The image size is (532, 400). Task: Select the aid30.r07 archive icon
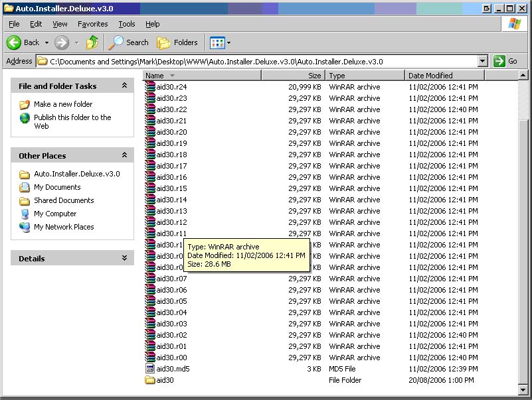150,279
